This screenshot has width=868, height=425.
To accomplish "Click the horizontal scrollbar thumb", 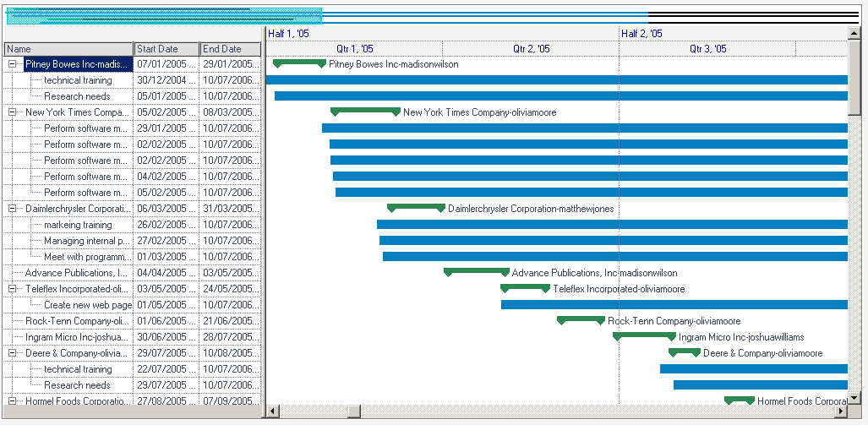I will coord(354,411).
